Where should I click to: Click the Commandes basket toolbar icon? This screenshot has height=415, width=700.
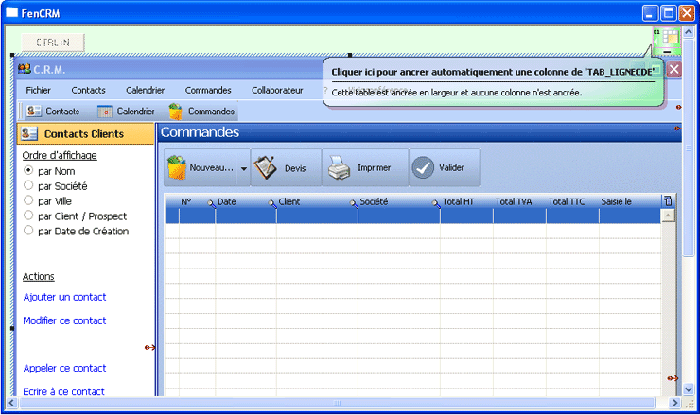click(176, 111)
